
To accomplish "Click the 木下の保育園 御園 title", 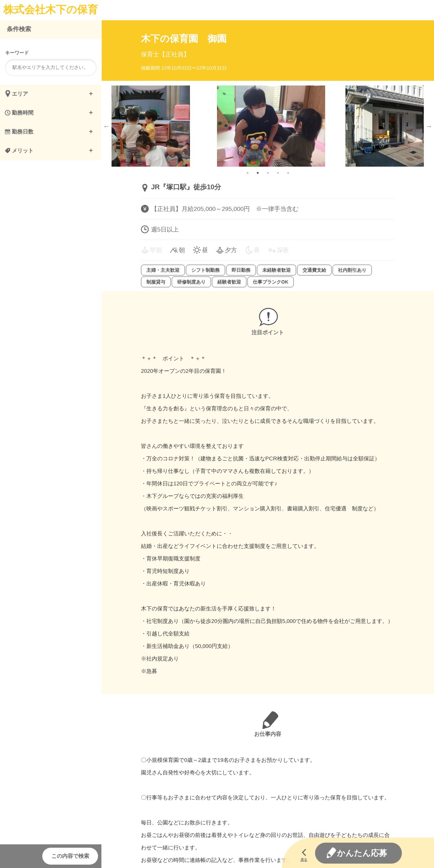I will pyautogui.click(x=184, y=39).
